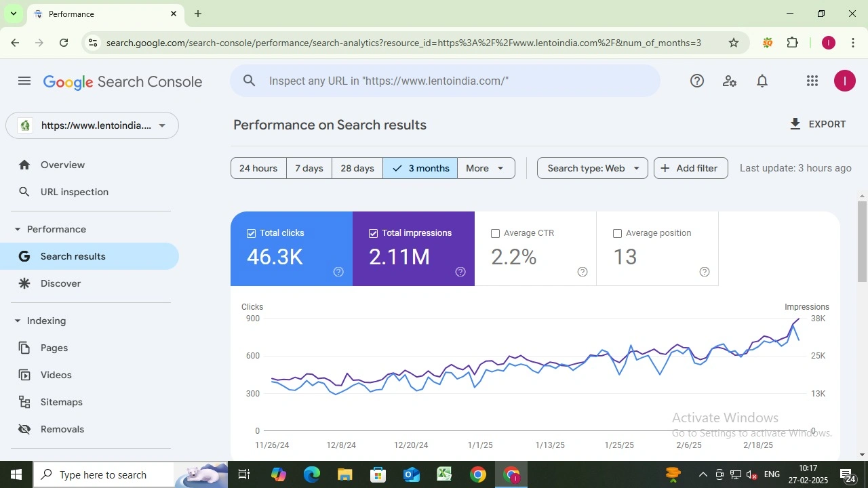Viewport: 868px width, 488px height.
Task: Open the Search type: Web dropdown
Action: point(593,168)
